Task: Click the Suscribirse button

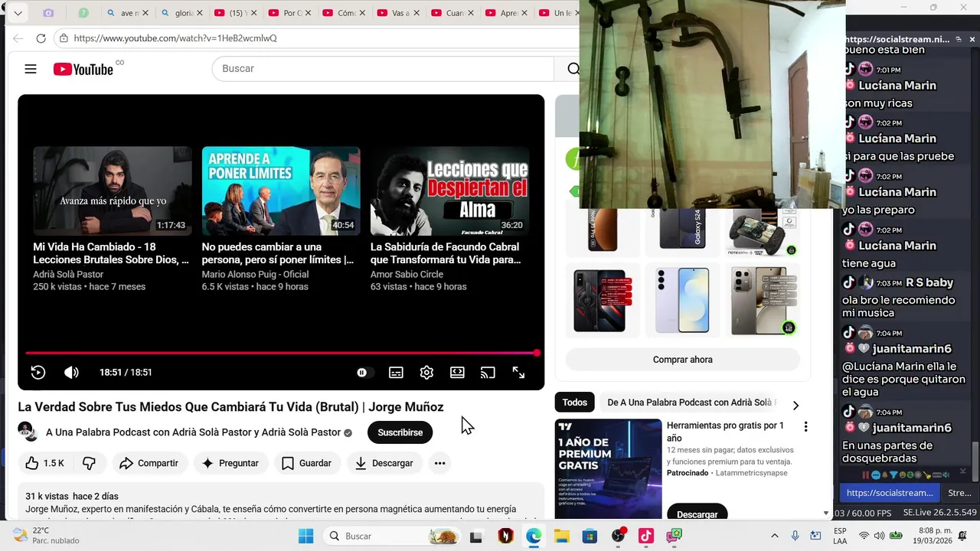Action: 400,432
